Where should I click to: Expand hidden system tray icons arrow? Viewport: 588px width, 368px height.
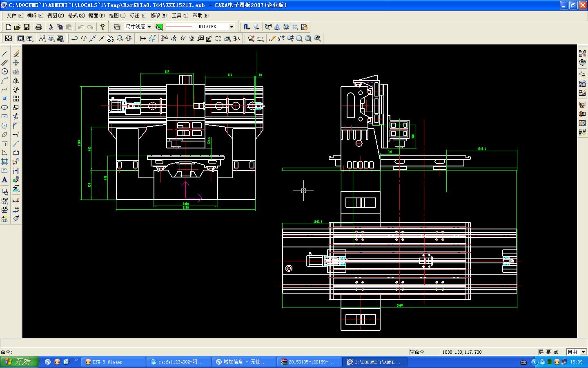[x=534, y=362]
